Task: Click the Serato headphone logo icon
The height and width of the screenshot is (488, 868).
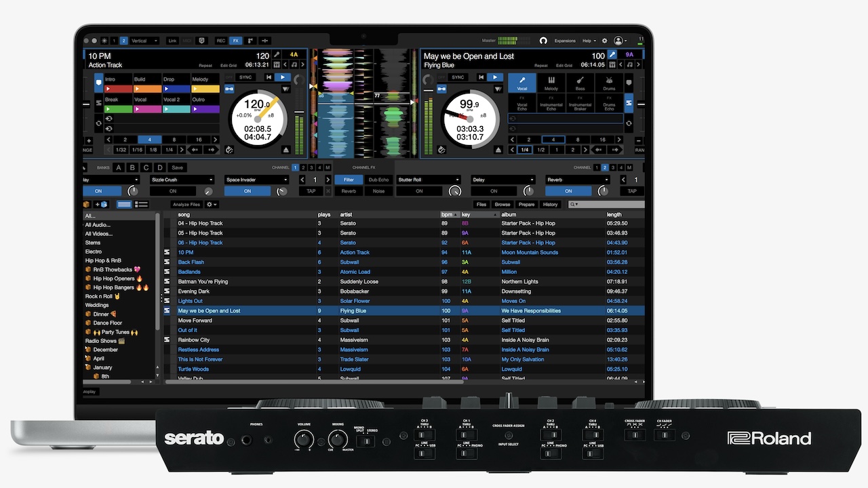Action: point(543,41)
